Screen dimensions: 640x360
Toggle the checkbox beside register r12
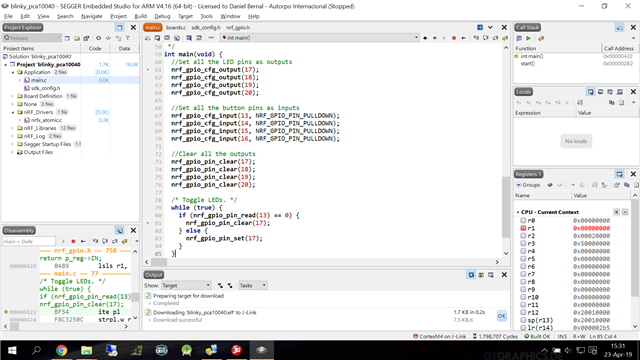tap(523, 313)
